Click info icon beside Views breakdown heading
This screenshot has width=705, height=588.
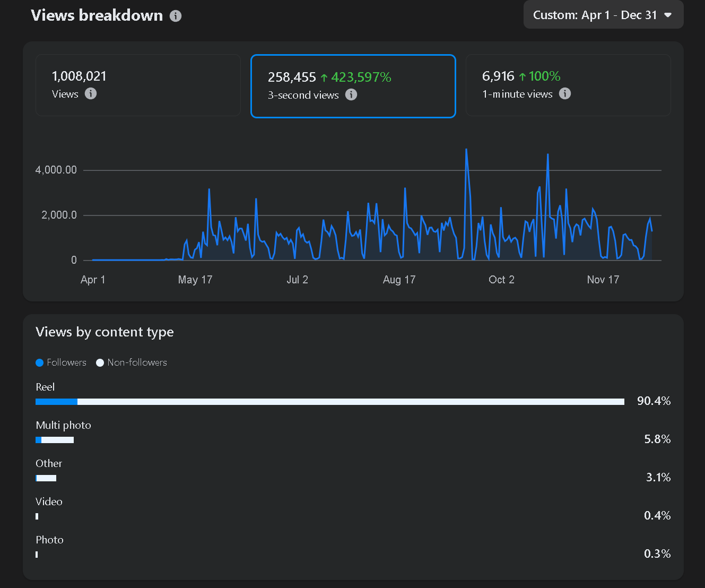pyautogui.click(x=176, y=16)
